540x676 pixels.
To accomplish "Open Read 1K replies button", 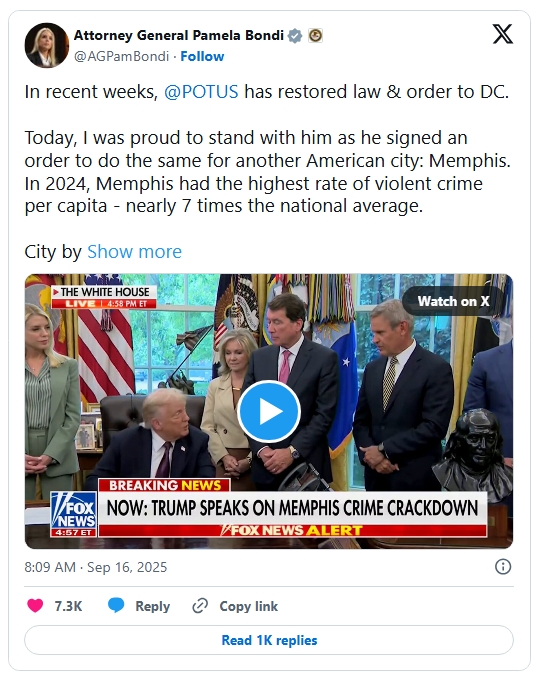I will (269, 640).
